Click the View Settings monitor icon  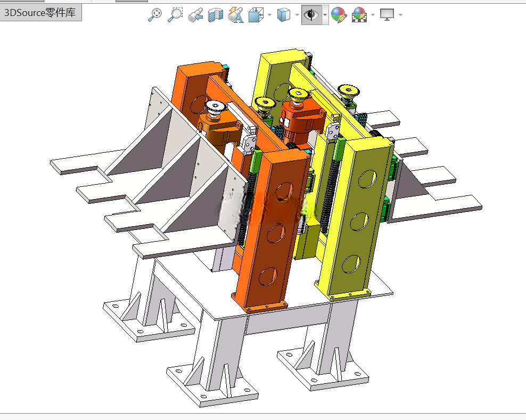coord(387,15)
